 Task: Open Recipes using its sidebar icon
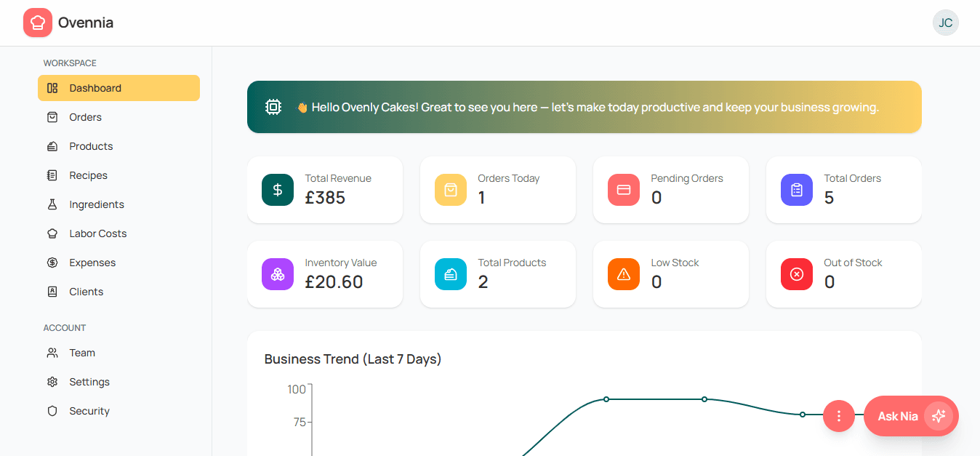tap(51, 175)
